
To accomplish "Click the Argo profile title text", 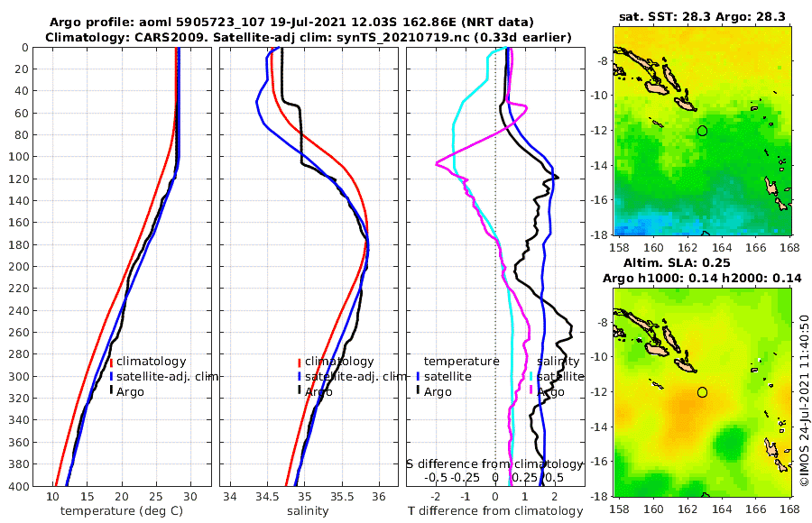I will (x=291, y=23).
